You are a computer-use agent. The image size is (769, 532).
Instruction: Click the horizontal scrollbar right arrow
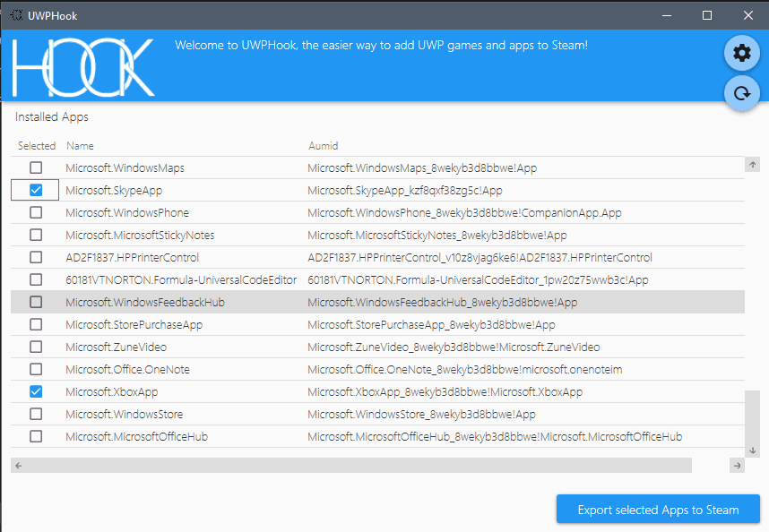pos(737,466)
